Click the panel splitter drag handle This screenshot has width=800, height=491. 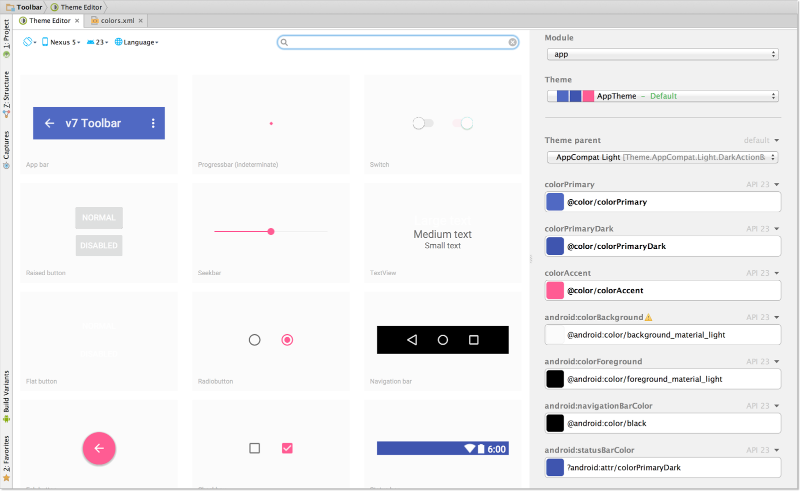point(531,259)
